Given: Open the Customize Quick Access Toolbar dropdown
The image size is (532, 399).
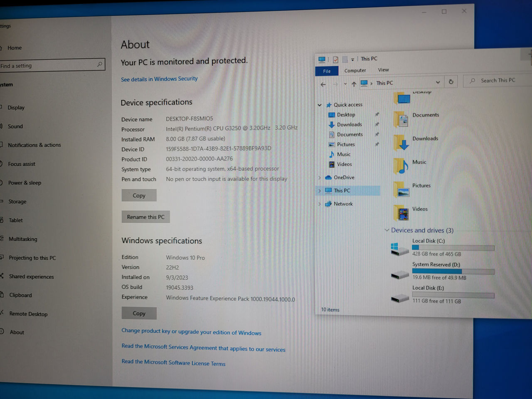Looking at the screenshot, I should pyautogui.click(x=352, y=59).
